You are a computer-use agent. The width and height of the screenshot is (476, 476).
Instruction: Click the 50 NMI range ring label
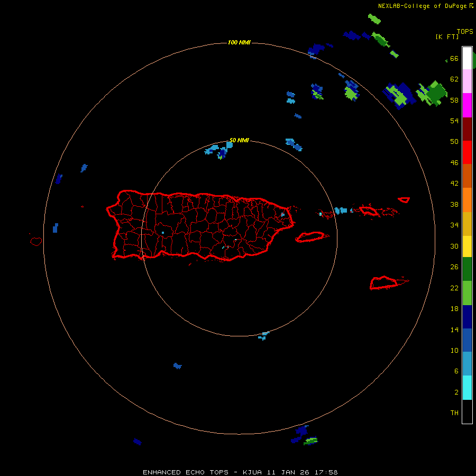pyautogui.click(x=239, y=140)
